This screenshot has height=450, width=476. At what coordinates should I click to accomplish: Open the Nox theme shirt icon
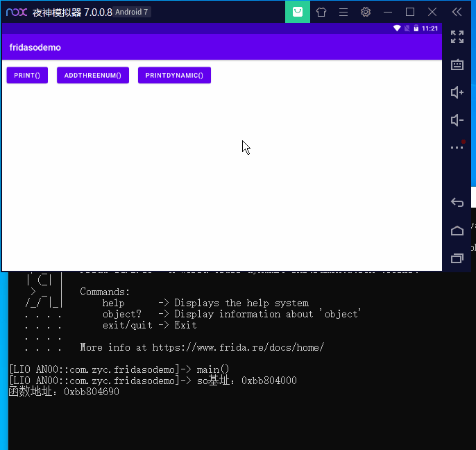point(321,12)
